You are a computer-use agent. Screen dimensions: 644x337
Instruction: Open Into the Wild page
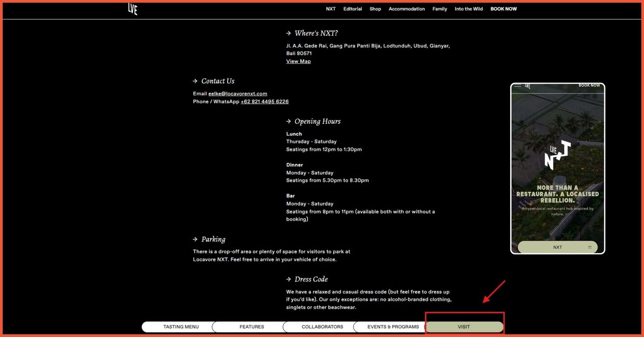tap(469, 9)
